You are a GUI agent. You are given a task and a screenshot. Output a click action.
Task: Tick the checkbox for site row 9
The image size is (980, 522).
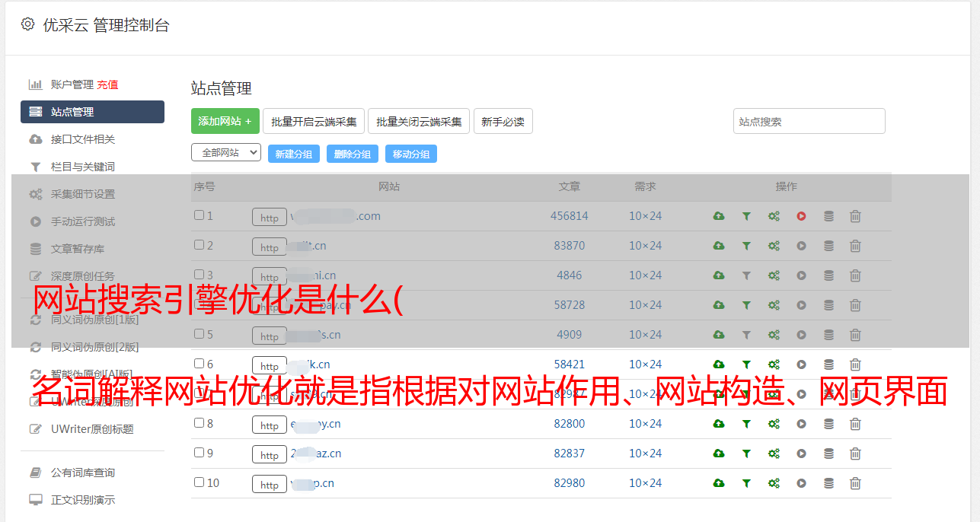[x=199, y=453]
